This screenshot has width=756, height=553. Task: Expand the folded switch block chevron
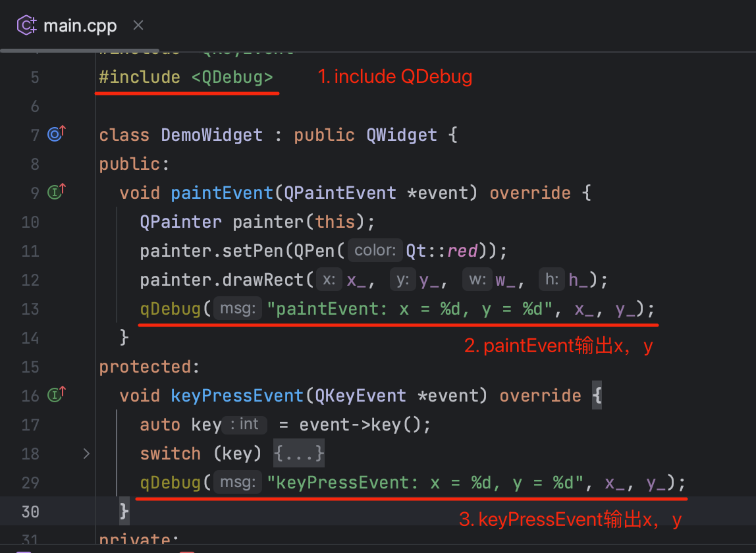86,454
